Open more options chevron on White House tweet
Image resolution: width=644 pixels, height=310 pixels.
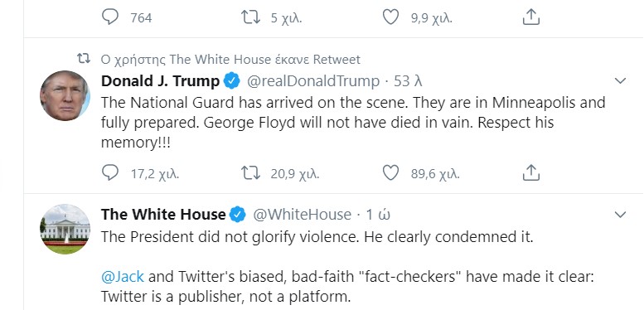point(620,215)
